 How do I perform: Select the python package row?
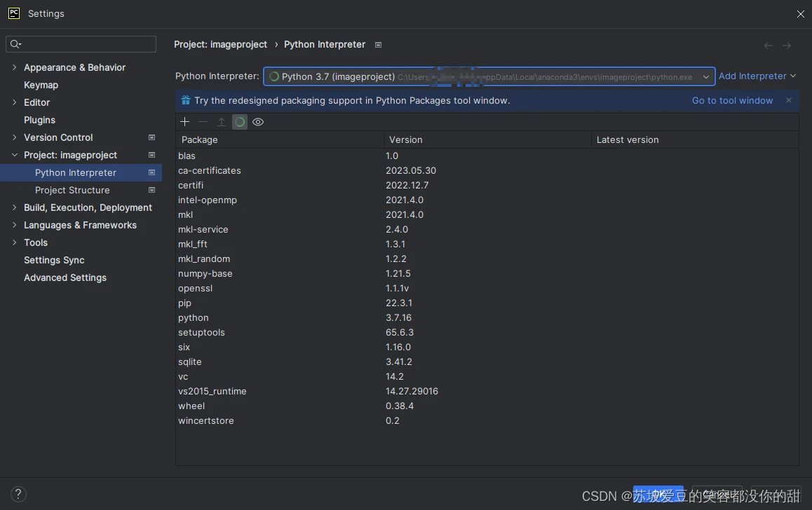[x=487, y=318]
